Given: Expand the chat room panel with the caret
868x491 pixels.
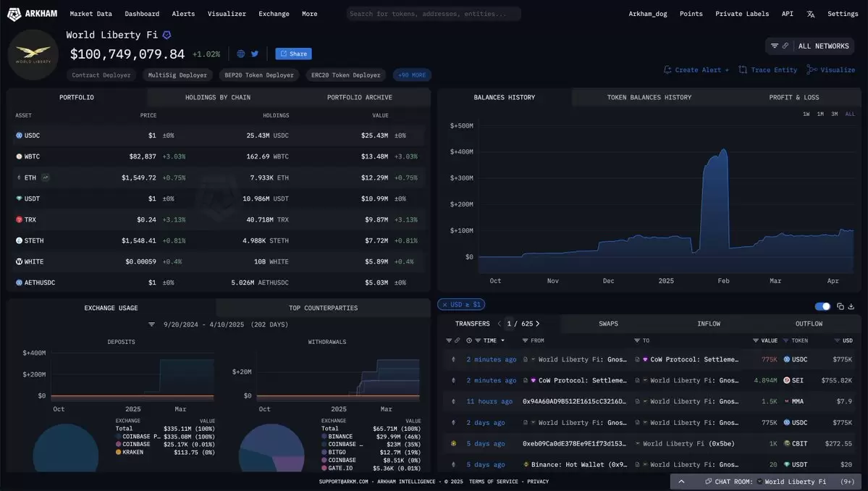Looking at the screenshot, I should pos(681,482).
